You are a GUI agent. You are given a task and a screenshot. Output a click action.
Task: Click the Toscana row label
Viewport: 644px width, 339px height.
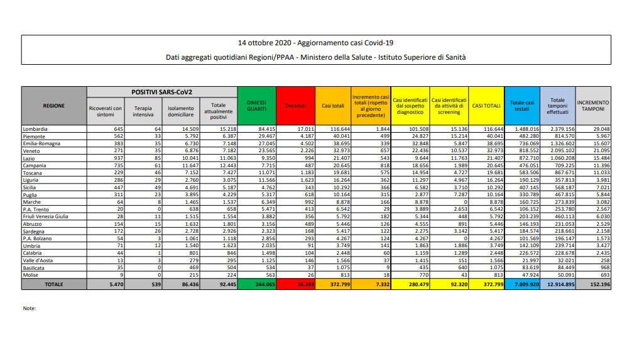[33, 173]
